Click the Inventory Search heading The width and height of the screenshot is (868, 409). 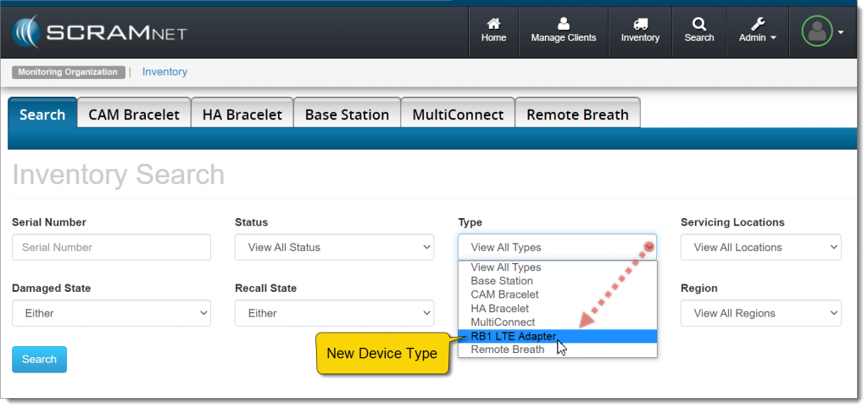[x=119, y=175]
